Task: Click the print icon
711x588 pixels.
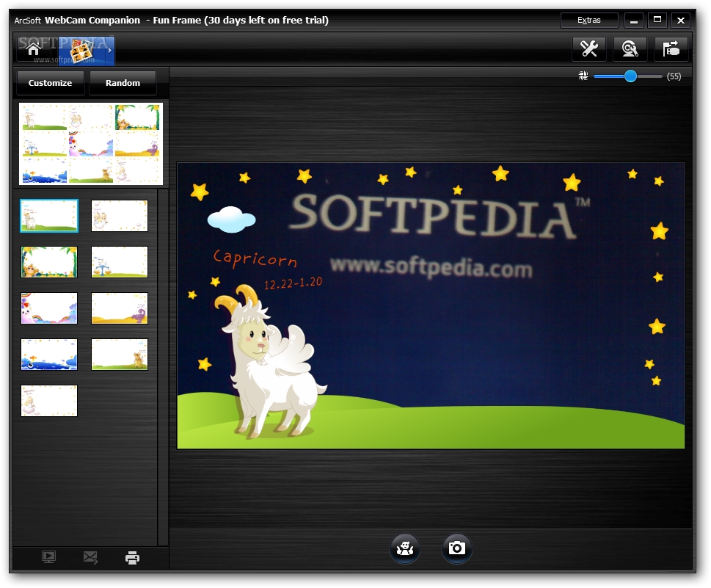Action: 132,558
